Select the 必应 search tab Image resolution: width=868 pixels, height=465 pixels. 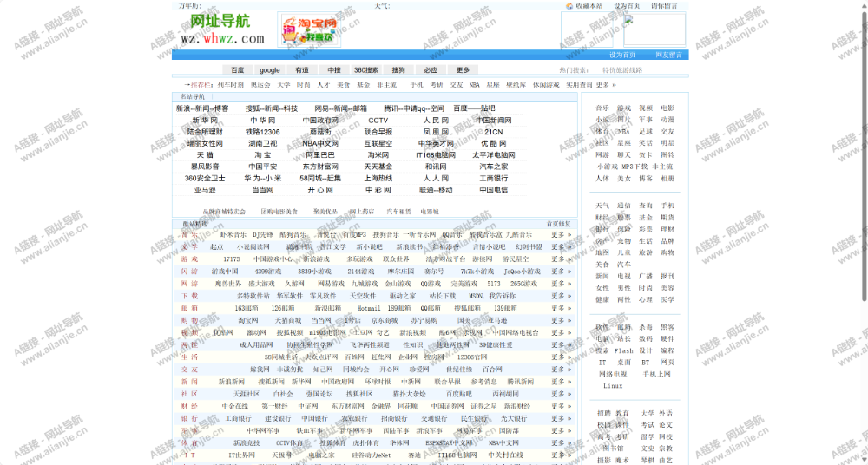431,69
